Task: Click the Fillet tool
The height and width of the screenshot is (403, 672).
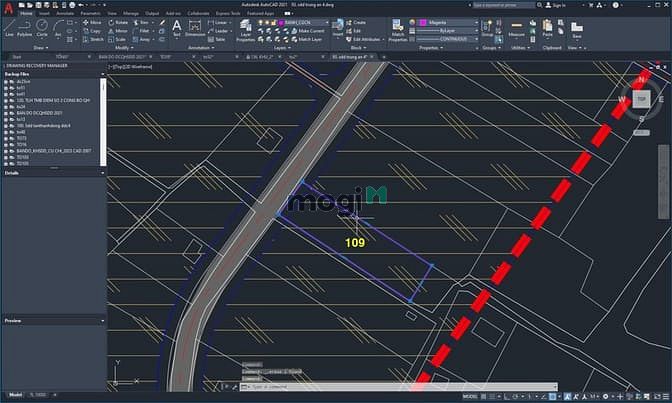Action: (x=141, y=31)
